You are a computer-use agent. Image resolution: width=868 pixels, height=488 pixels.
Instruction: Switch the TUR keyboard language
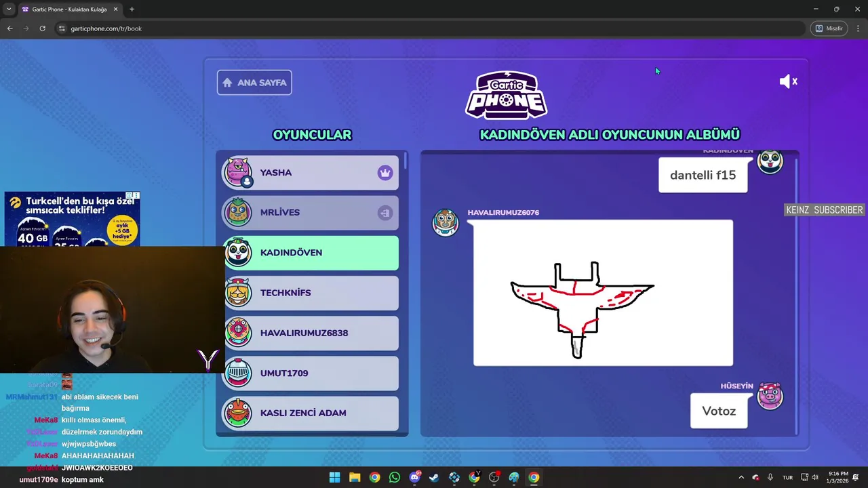click(x=787, y=477)
